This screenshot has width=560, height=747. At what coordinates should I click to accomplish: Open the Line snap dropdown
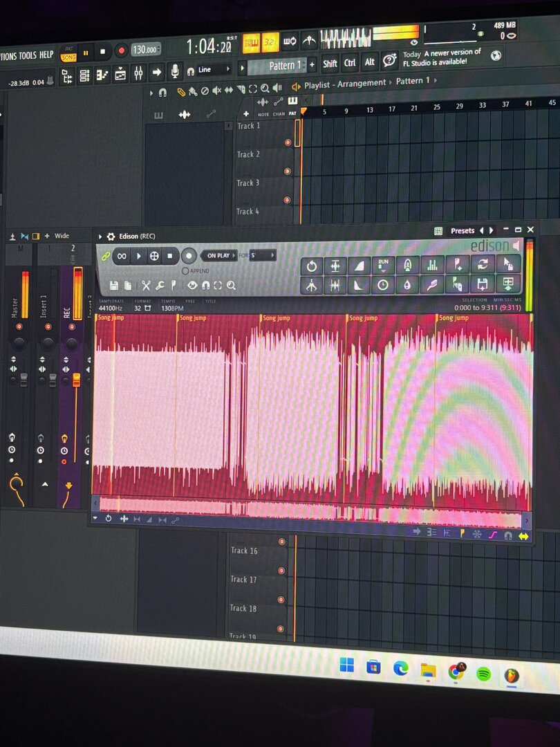pyautogui.click(x=214, y=70)
